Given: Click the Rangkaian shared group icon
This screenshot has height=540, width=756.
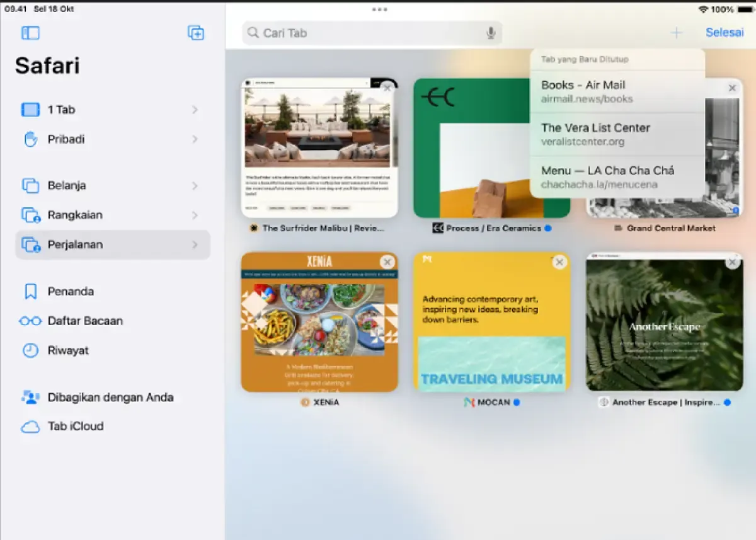Looking at the screenshot, I should 30,215.
